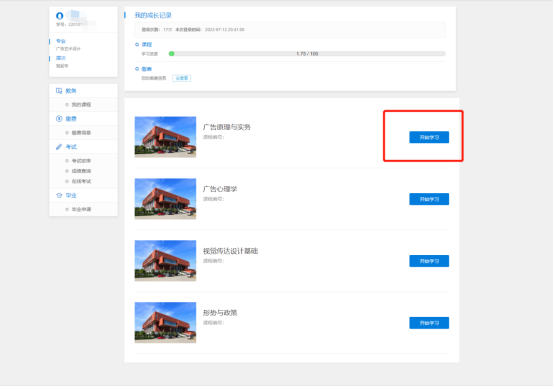Click the 广告原理与实务 course title
This screenshot has height=389, width=554.
coord(226,127)
